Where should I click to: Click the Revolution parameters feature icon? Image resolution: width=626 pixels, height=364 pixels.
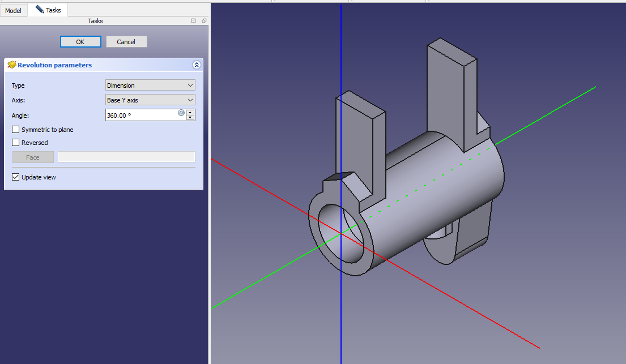pos(11,65)
